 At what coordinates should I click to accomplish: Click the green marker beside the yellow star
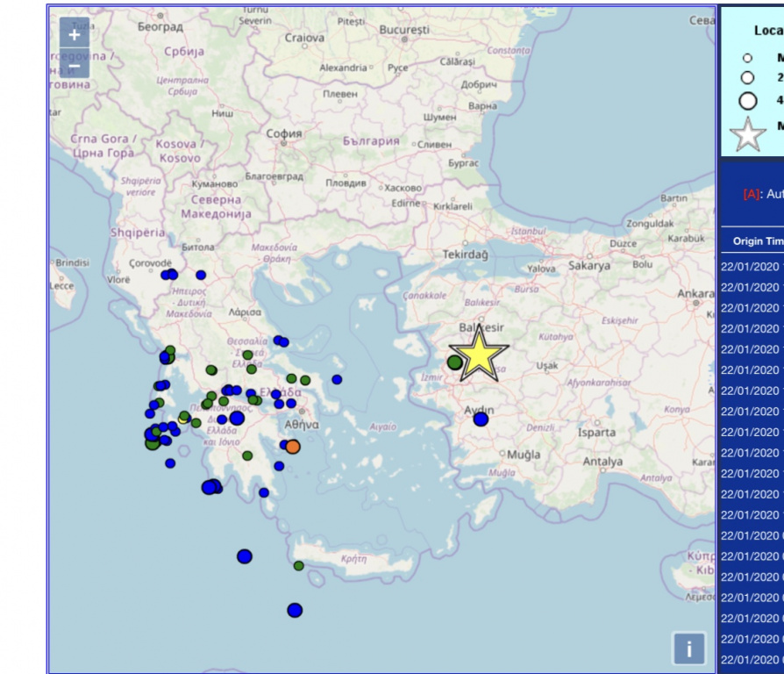click(454, 362)
